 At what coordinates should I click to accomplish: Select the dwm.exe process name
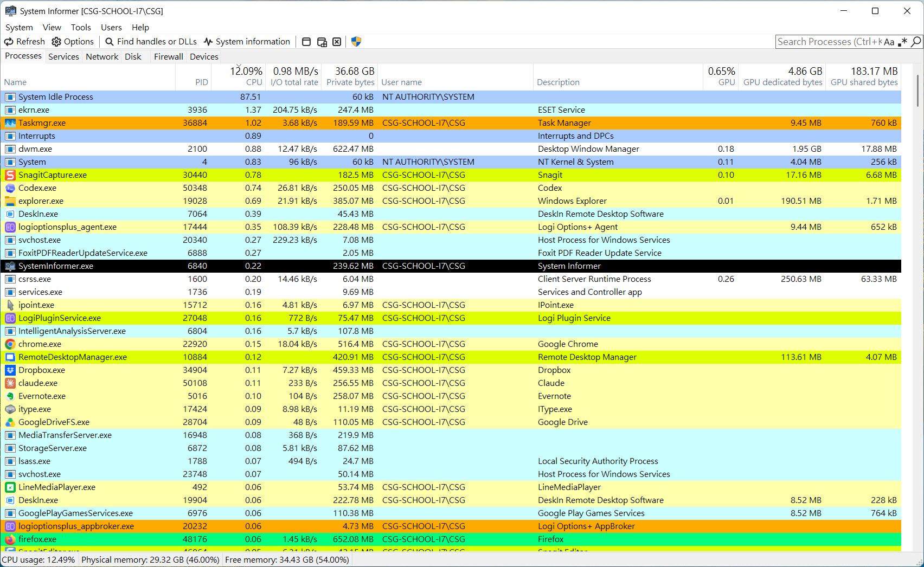pyautogui.click(x=35, y=149)
